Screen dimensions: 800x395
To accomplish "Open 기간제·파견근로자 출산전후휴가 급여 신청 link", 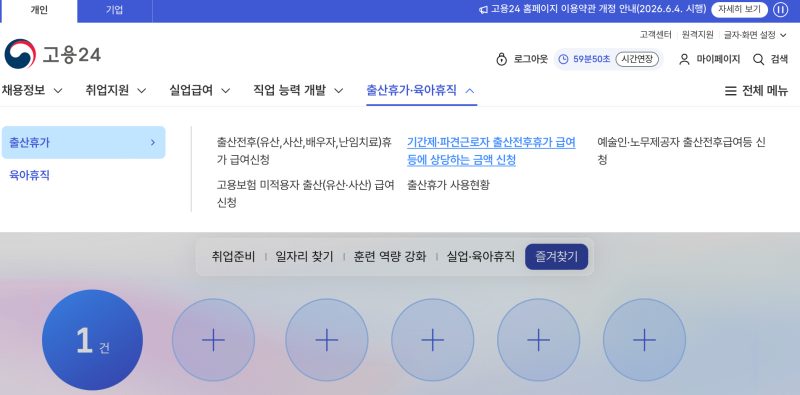I will pos(491,151).
